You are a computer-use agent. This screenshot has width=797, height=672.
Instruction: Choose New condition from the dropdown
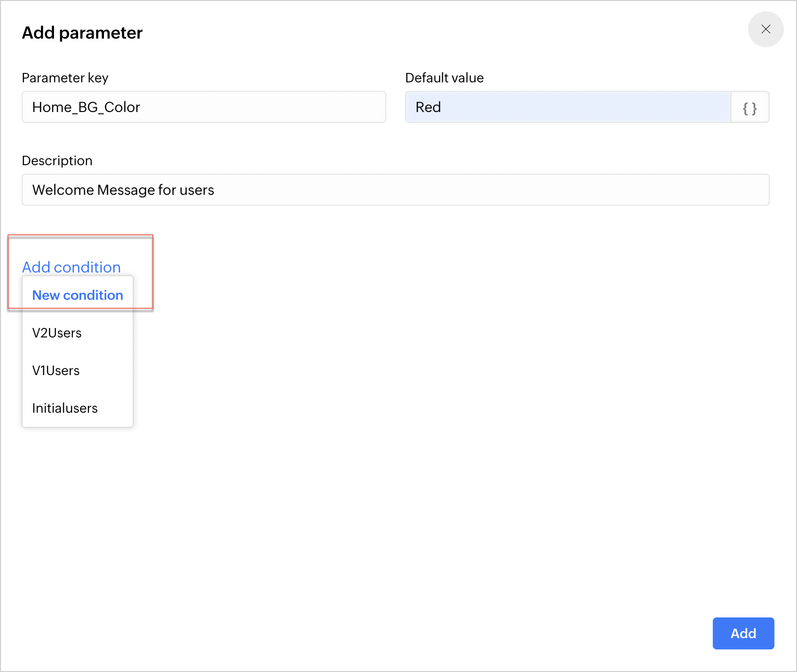coord(78,295)
